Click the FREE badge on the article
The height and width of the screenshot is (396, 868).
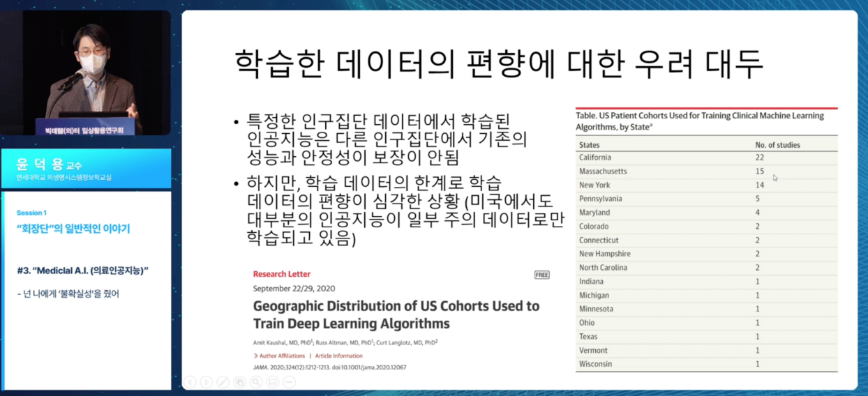(541, 275)
